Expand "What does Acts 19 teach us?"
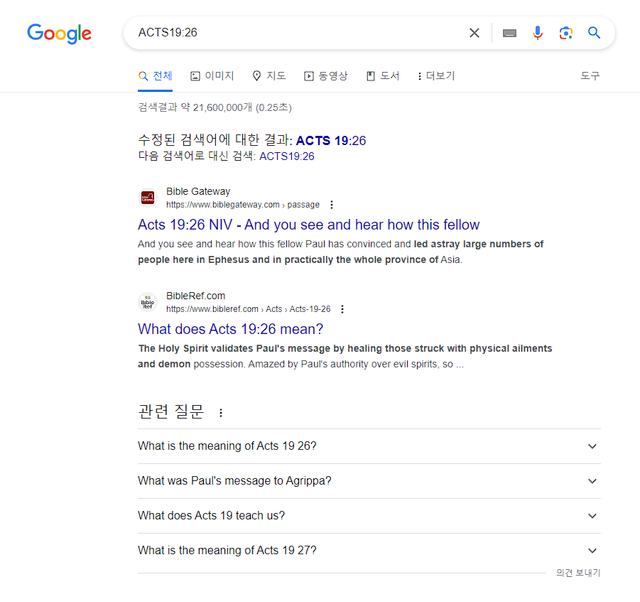This screenshot has width=640, height=602. coord(592,516)
